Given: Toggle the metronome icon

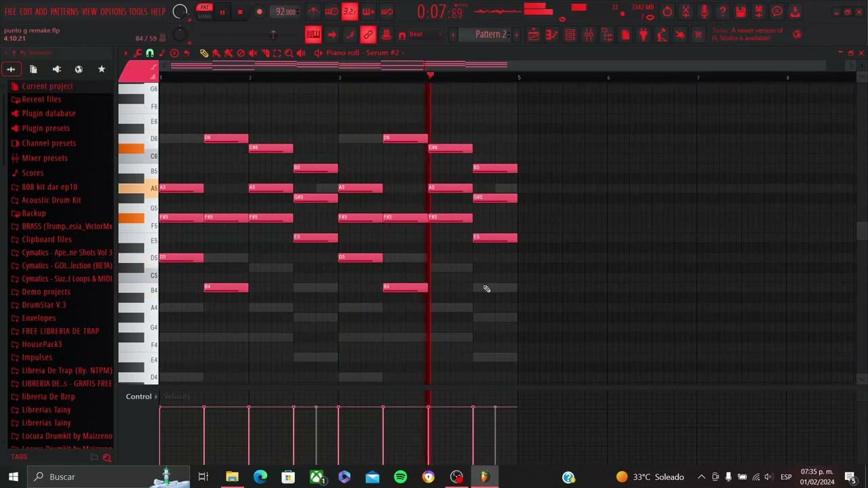Looking at the screenshot, I should tap(313, 12).
